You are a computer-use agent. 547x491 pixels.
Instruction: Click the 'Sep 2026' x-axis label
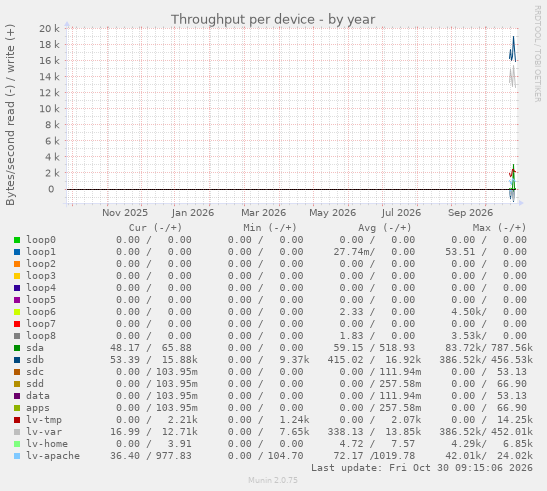click(470, 213)
